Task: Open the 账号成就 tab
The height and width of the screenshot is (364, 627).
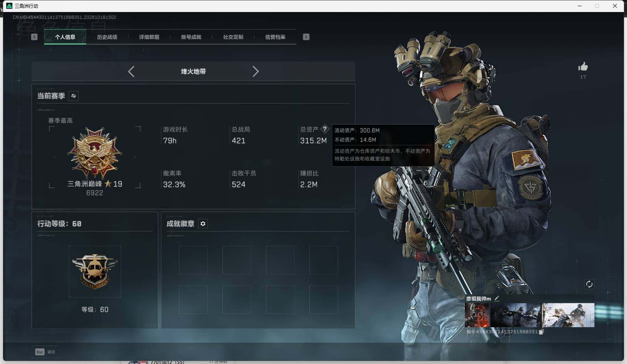Action: 191,37
